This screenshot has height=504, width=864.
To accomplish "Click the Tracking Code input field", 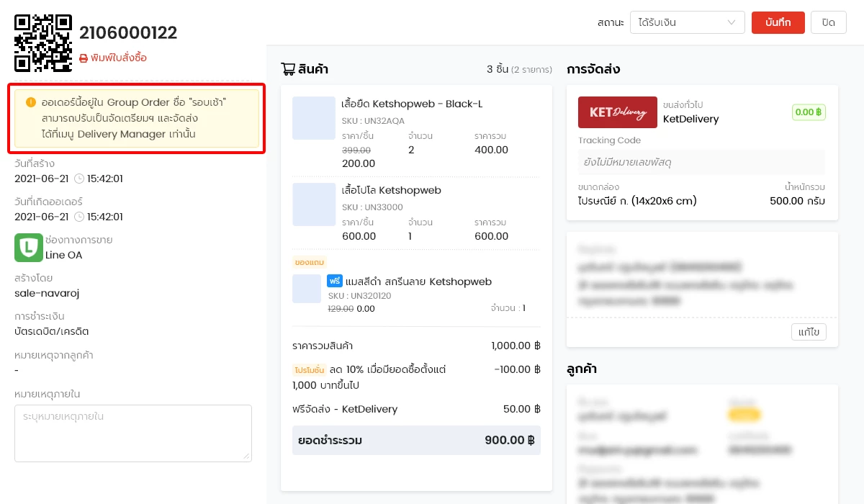I will click(701, 163).
